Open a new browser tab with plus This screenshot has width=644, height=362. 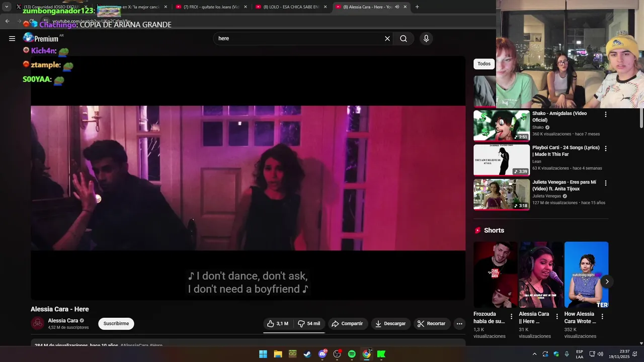(417, 7)
